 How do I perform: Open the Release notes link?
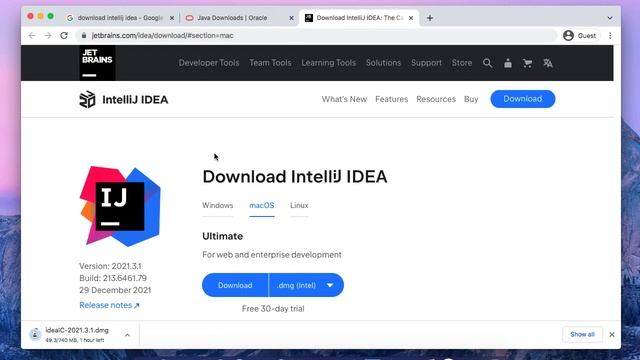[x=109, y=305]
